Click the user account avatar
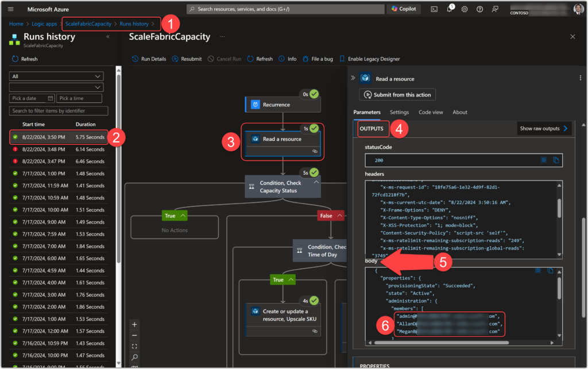 click(578, 9)
